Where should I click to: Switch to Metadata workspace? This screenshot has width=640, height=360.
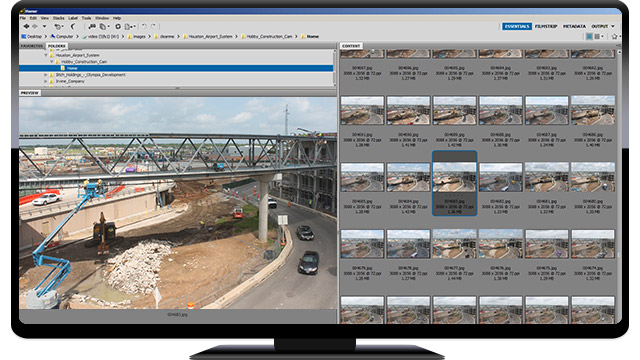click(574, 26)
